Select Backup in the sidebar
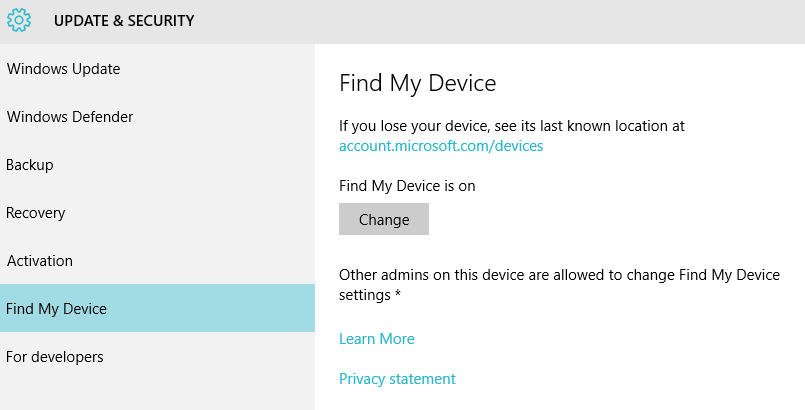Image resolution: width=805 pixels, height=410 pixels. pos(30,165)
